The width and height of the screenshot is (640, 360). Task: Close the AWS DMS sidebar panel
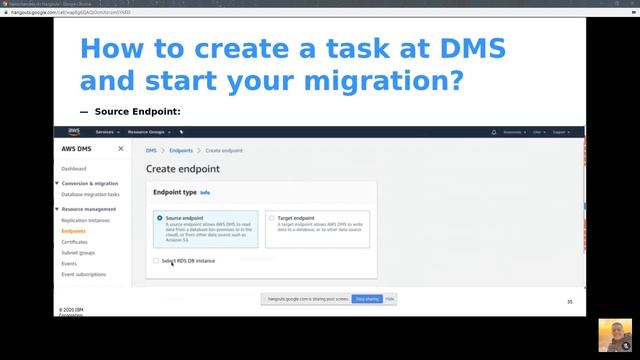click(121, 149)
